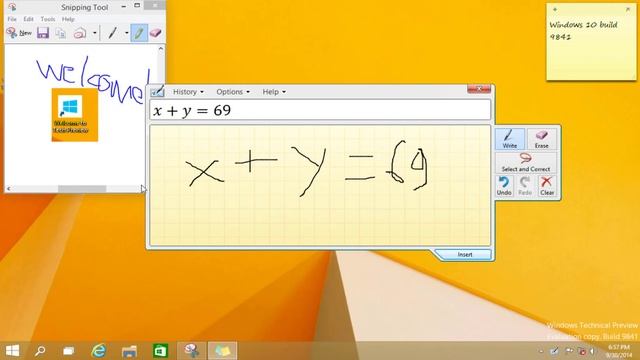640x360 pixels.
Task: Copy the snip using the copy icon
Action: [61, 33]
